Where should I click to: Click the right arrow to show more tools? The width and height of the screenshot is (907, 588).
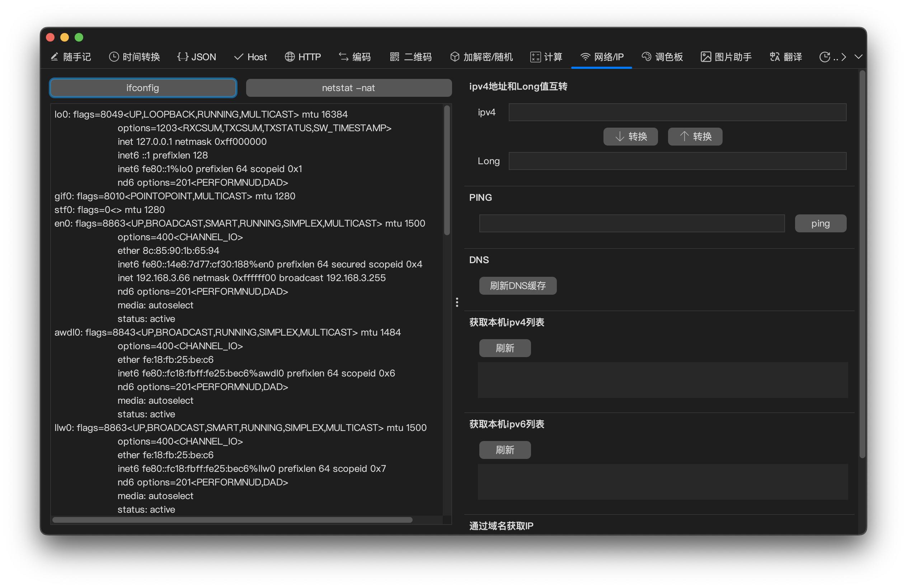[843, 56]
